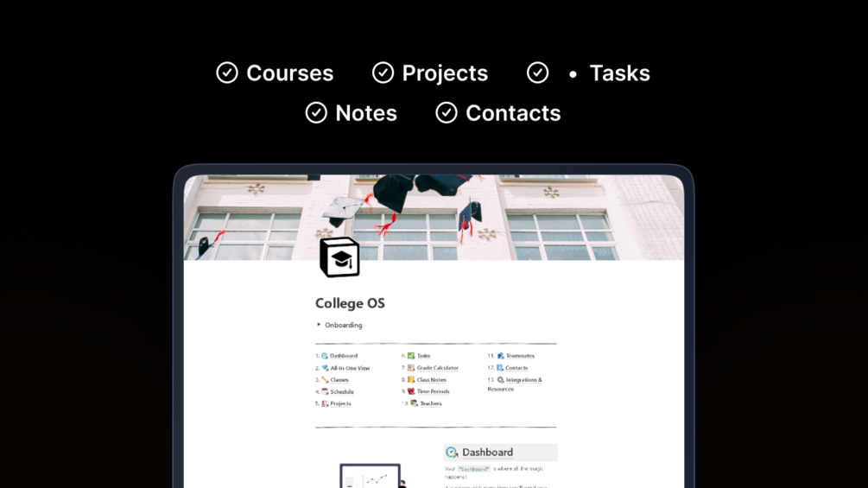The height and width of the screenshot is (488, 868).
Task: Open the Classes page link
Action: 339,379
